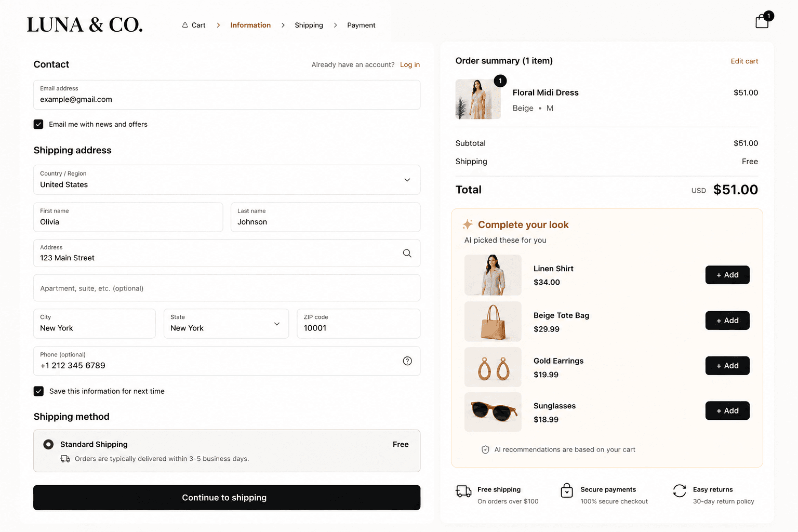Click Continue to shipping button
Viewport: 798px width, 532px height.
[227, 498]
